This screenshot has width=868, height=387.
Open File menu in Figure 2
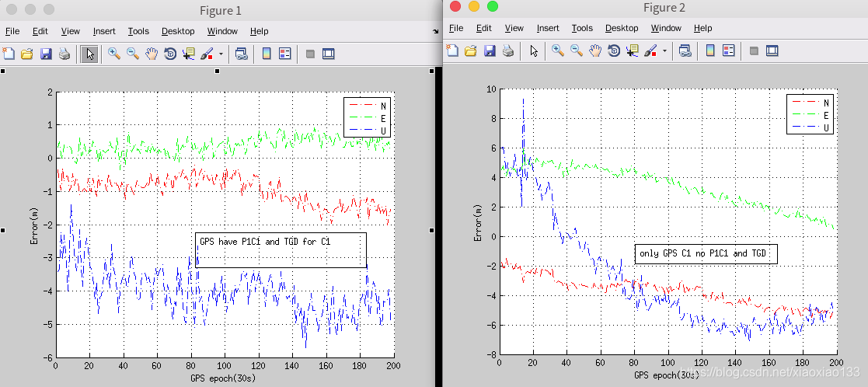[456, 28]
